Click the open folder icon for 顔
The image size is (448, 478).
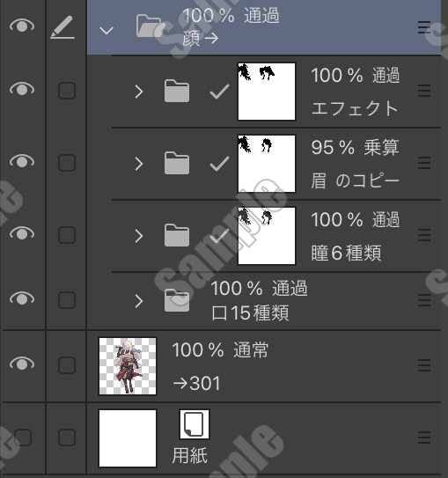click(151, 26)
